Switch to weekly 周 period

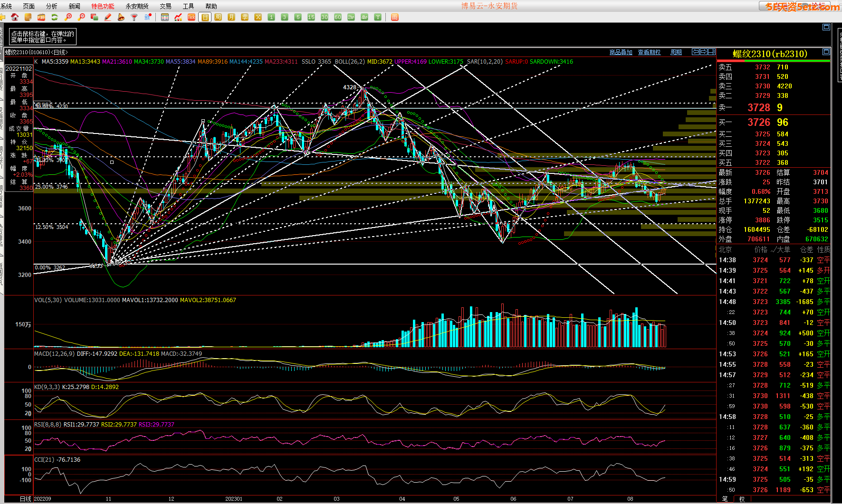(x=218, y=17)
